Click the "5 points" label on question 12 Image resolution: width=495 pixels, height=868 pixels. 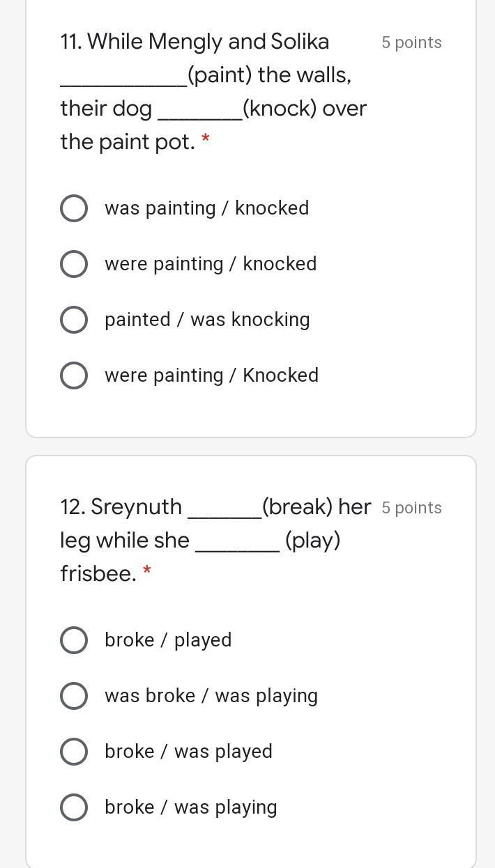tap(411, 508)
